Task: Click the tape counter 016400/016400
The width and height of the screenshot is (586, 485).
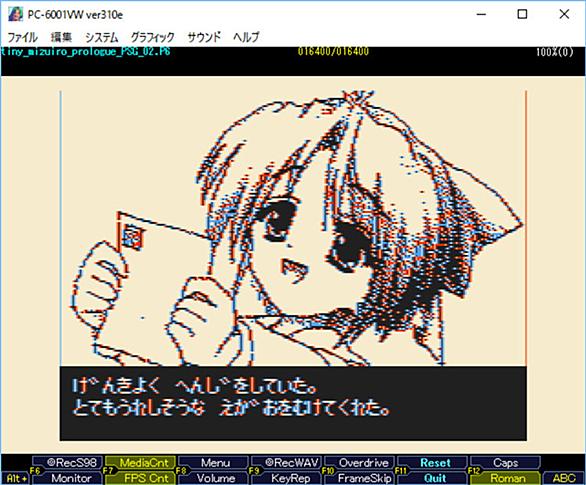Action: coord(333,51)
